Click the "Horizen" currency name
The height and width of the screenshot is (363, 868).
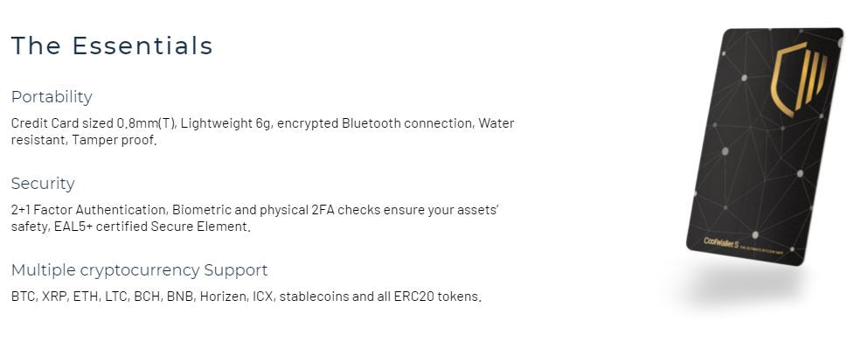coord(222,297)
